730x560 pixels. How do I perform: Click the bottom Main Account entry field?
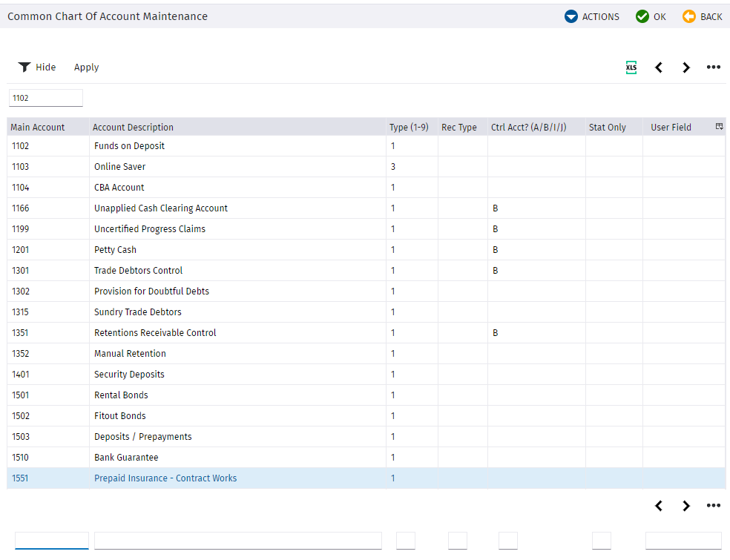[x=52, y=541]
